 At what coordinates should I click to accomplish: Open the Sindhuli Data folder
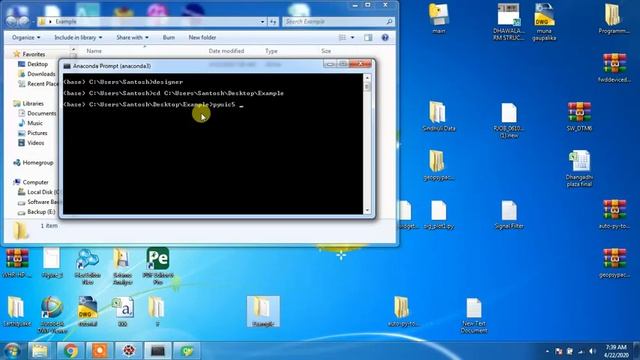(x=439, y=116)
